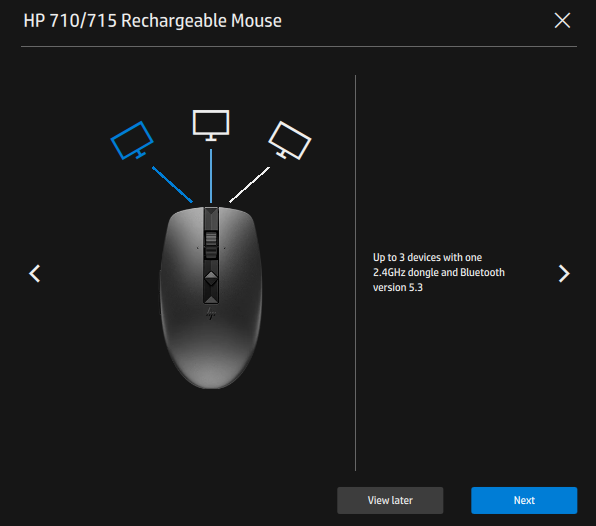
Task: Go to the previous slide with left chevron
Action: click(x=35, y=273)
